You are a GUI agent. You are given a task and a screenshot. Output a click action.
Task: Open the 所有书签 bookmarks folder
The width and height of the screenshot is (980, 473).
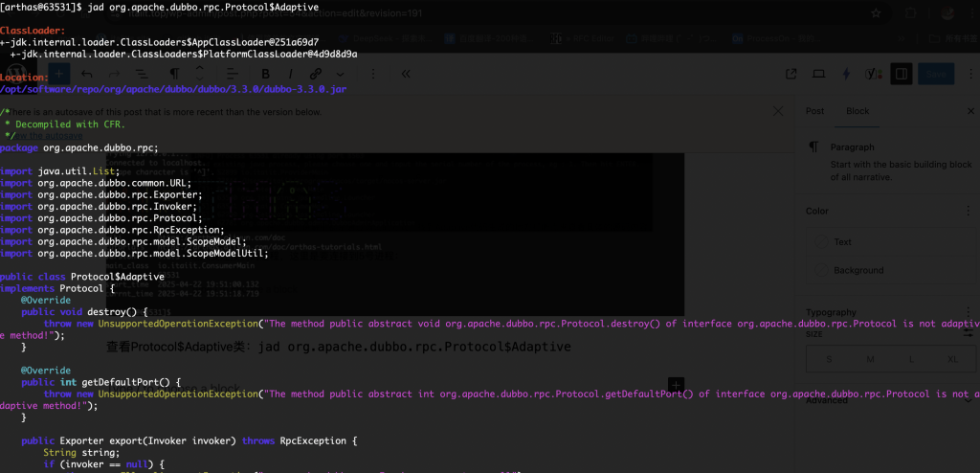click(952, 38)
